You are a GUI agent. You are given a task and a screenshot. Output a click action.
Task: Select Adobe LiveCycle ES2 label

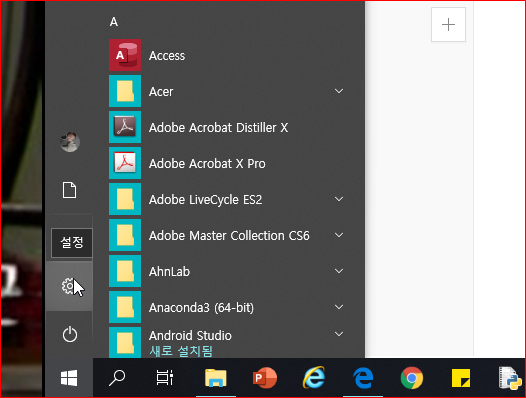205,200
